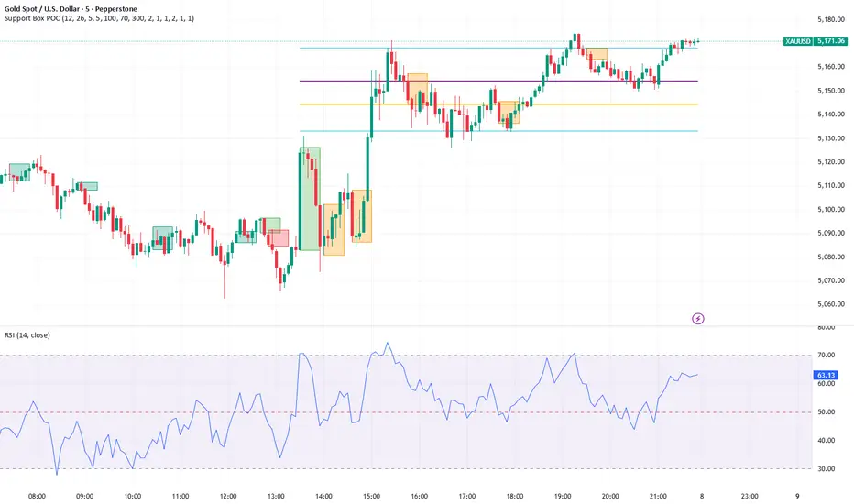Click the 18:00 time axis label

515,496
